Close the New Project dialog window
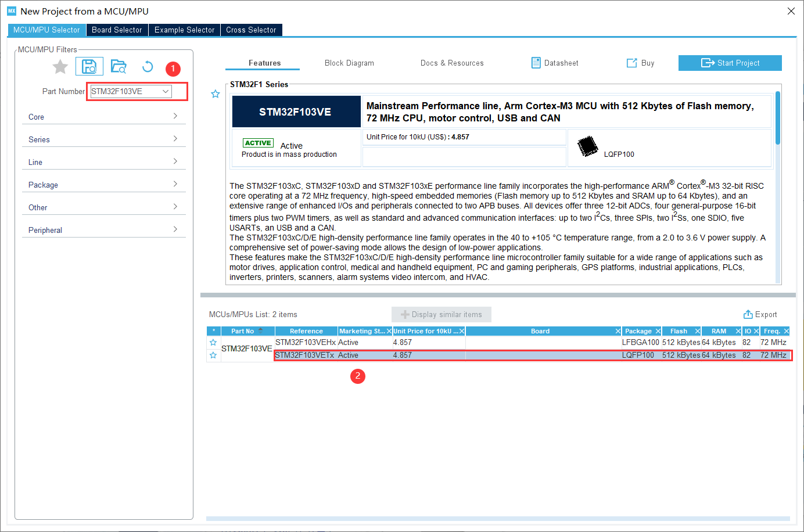Image resolution: width=804 pixels, height=532 pixels. pyautogui.click(x=791, y=11)
